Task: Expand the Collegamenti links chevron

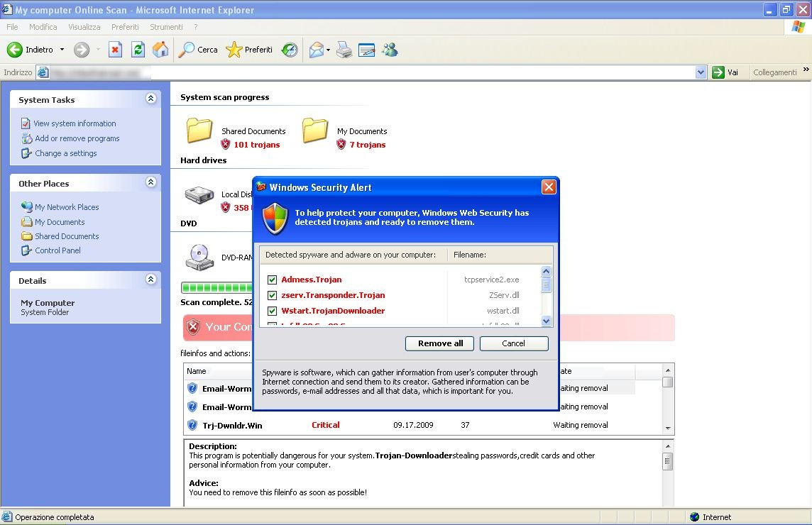Action: coord(806,69)
